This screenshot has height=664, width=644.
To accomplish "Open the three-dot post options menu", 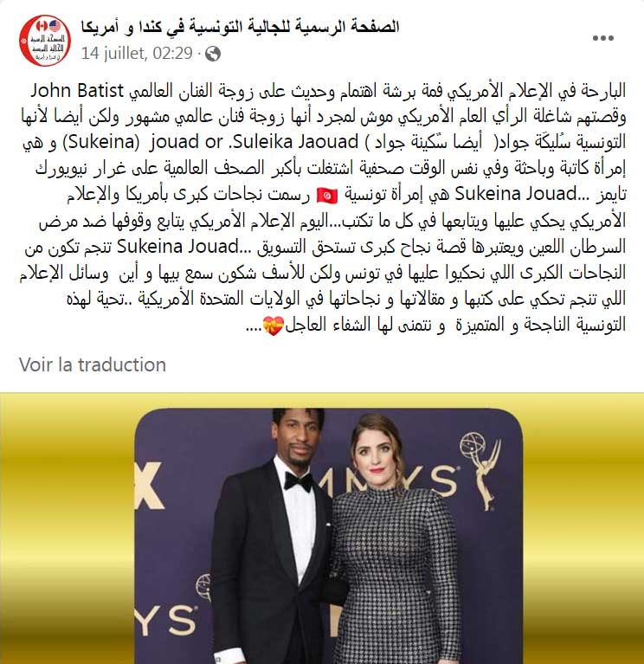I will point(603,38).
